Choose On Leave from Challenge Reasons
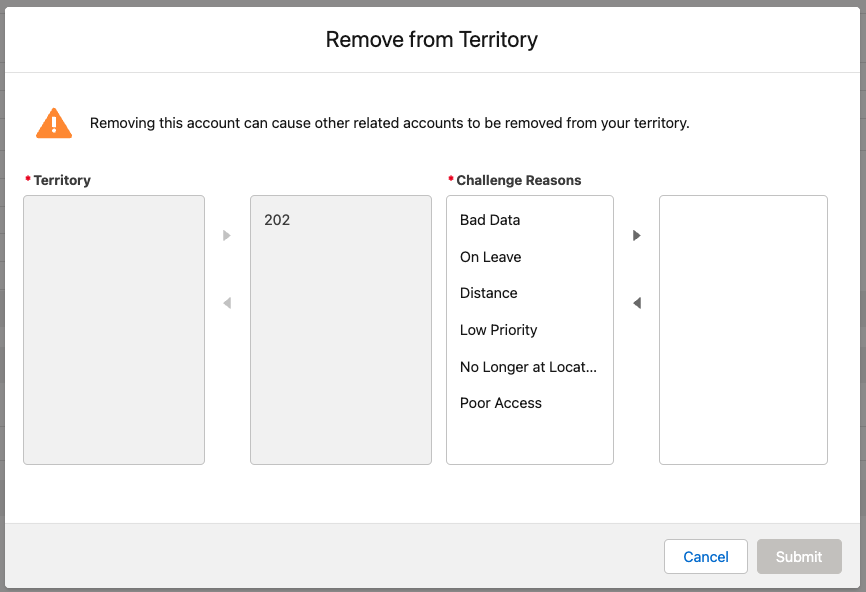The width and height of the screenshot is (866, 592). (490, 257)
